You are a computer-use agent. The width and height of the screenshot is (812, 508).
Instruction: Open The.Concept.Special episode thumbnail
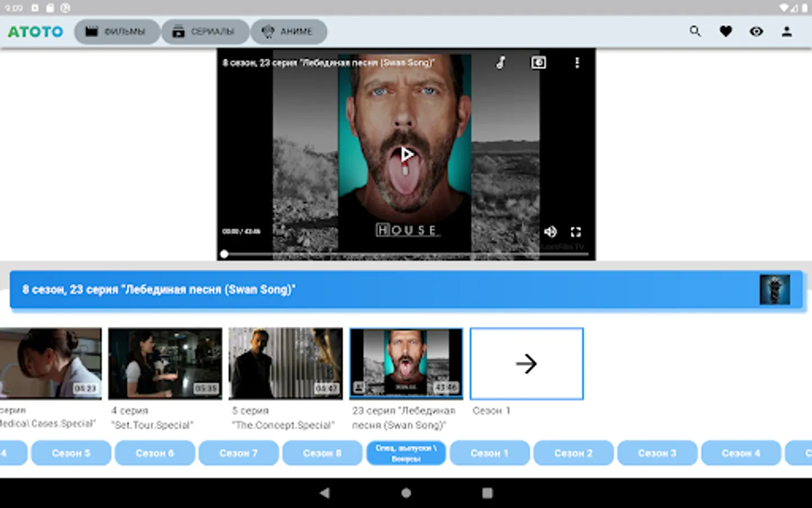point(285,364)
